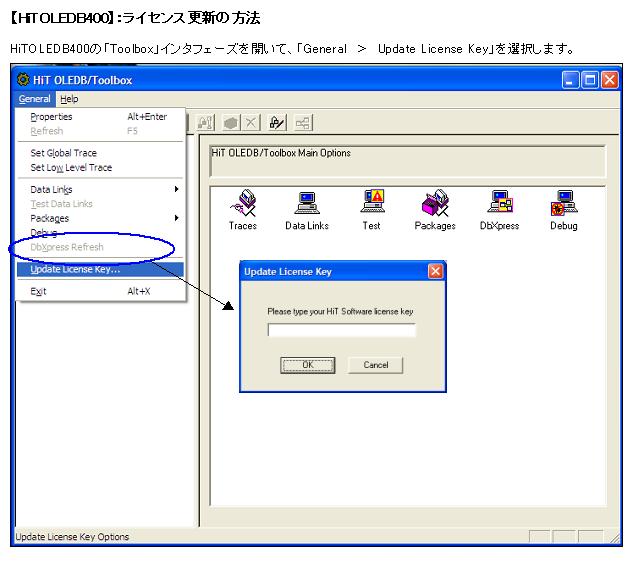The image size is (636, 562).
Task: Open the Data Links icon in Main Options
Action: 307,210
